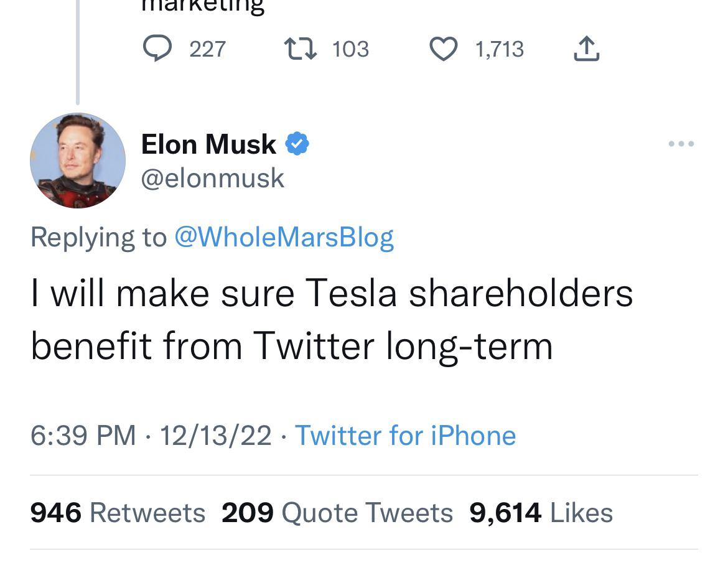Viewport: 728px width, 570px height.
Task: Click the 103 retweet count
Action: pos(350,49)
